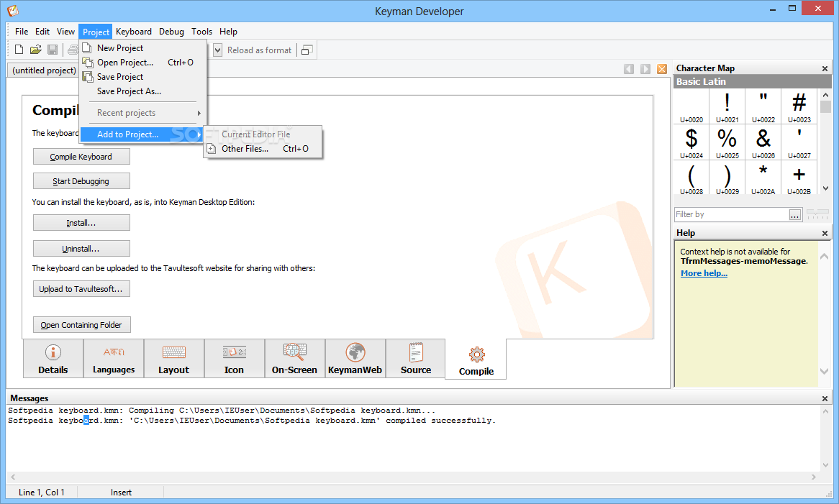The image size is (839, 504).
Task: Click the Install... button
Action: 81,223
